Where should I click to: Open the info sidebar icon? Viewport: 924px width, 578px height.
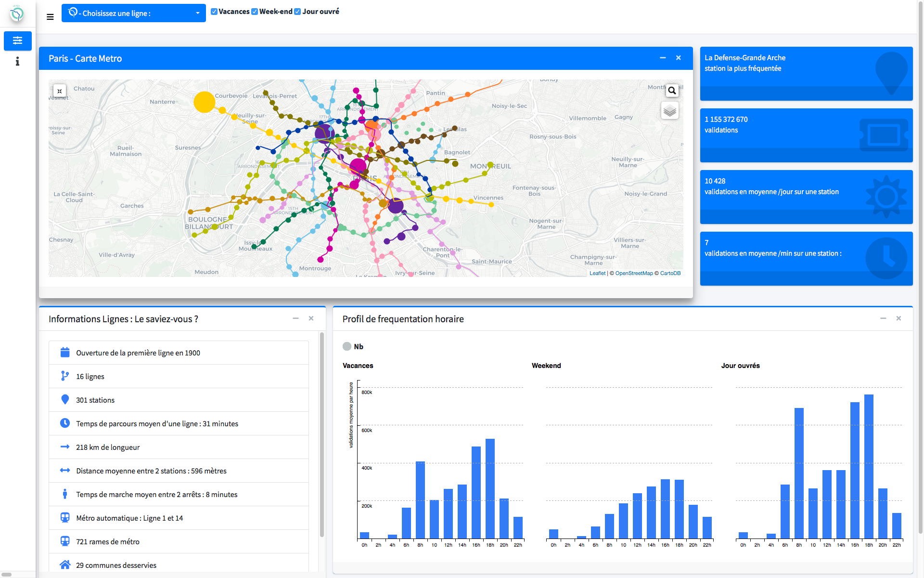pos(18,61)
